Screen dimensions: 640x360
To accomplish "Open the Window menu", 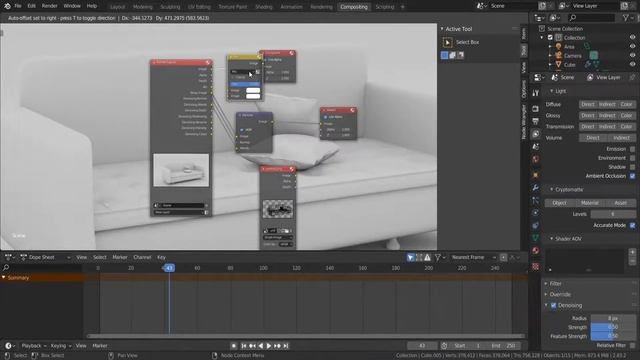I will click(x=72, y=6).
